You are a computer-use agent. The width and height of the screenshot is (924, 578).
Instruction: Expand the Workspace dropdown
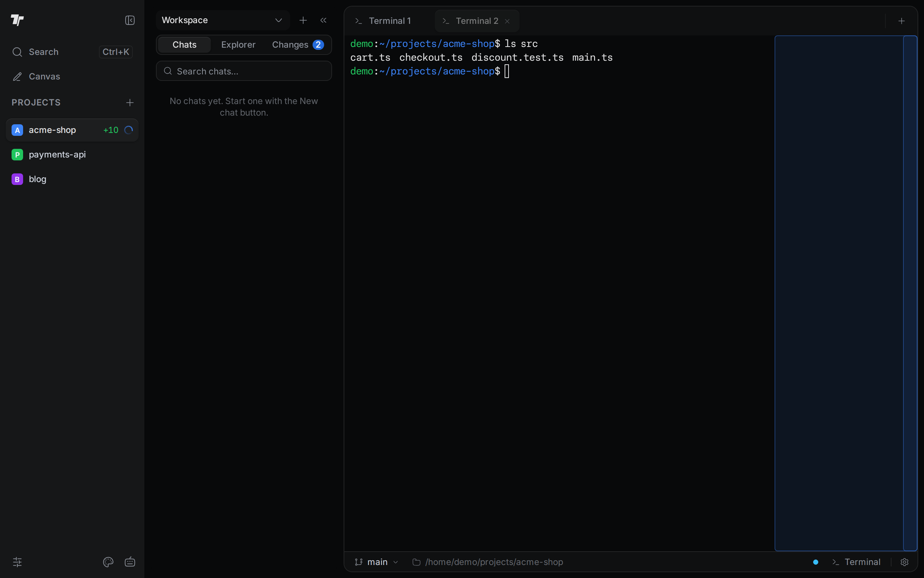223,20
